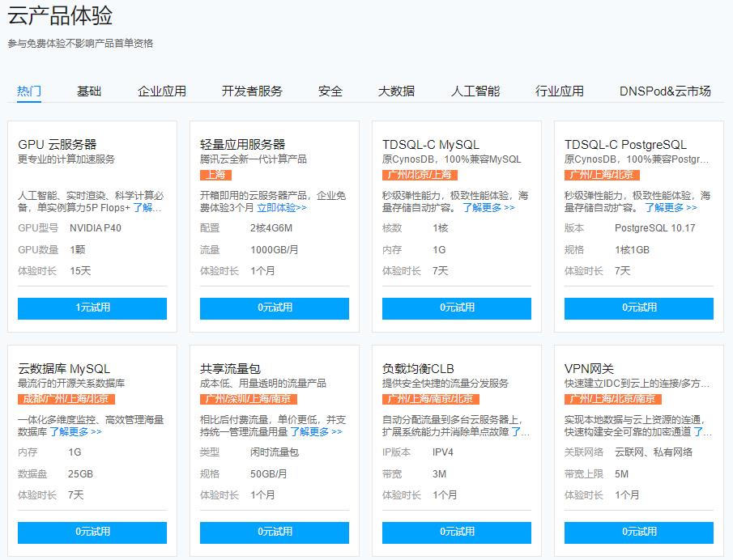This screenshot has height=560, width=733.
Task: Switch to the 行业应用 tab
Action: coord(561,91)
